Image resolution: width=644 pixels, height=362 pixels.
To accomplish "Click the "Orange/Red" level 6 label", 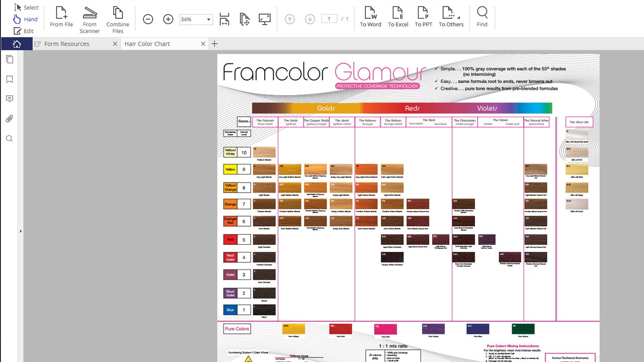I will pyautogui.click(x=230, y=221).
